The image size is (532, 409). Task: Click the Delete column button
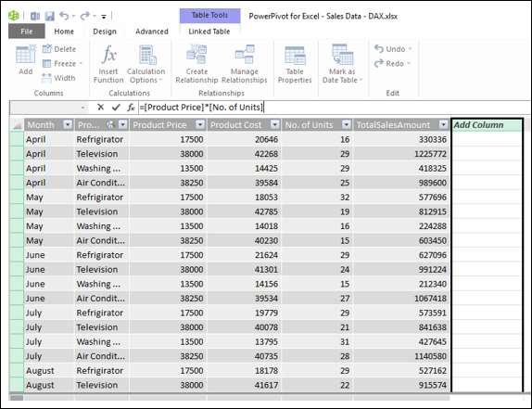pyautogui.click(x=59, y=49)
